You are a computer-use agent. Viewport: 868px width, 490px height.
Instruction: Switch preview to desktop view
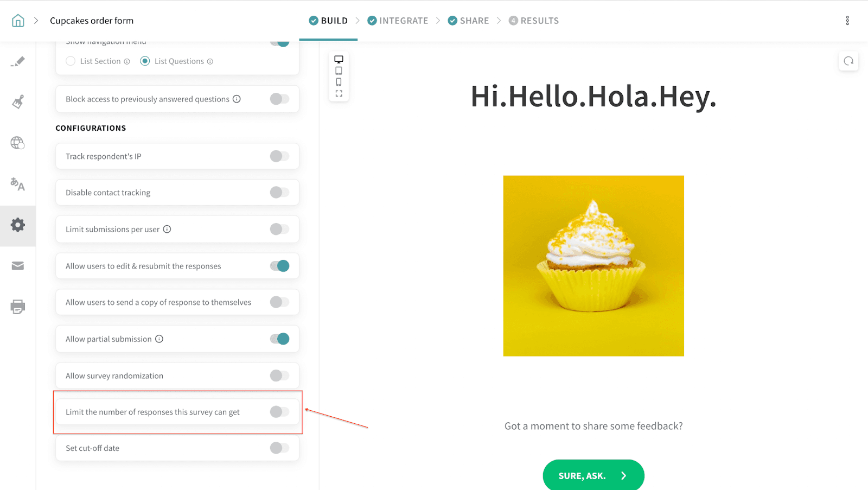click(339, 59)
